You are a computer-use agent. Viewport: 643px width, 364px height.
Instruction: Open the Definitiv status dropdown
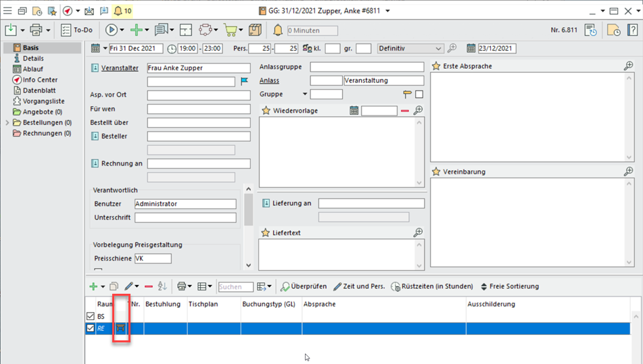tap(438, 49)
